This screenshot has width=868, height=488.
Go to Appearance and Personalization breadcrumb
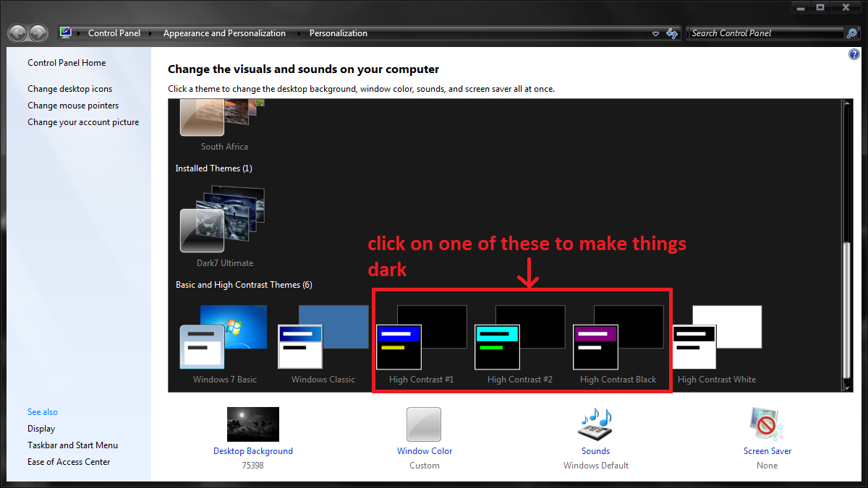click(x=224, y=33)
